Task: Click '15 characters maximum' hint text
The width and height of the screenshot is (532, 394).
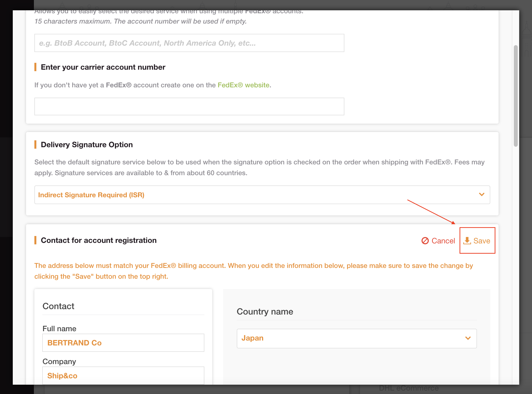Action: point(140,21)
